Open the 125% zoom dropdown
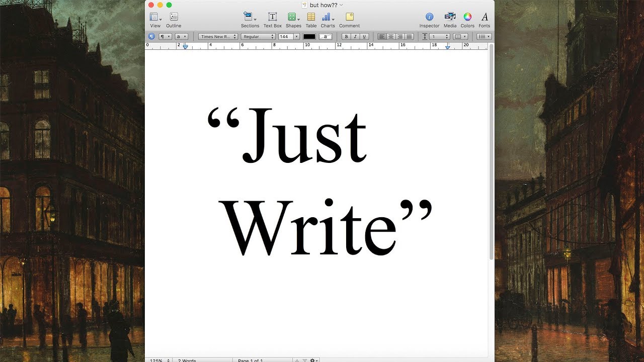This screenshot has height=362, width=644. coord(160,360)
